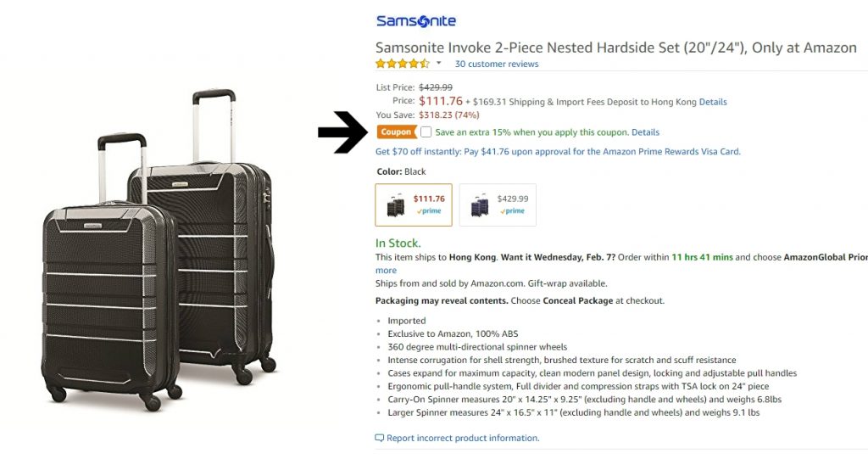Click the Prime logo under $429.99
Image resolution: width=868 pixels, height=459 pixels.
click(513, 211)
